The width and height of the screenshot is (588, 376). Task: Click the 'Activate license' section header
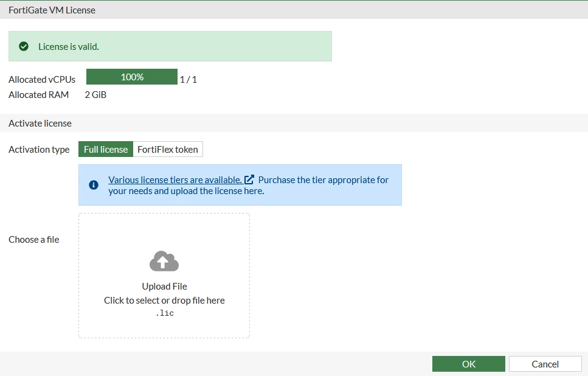(40, 124)
